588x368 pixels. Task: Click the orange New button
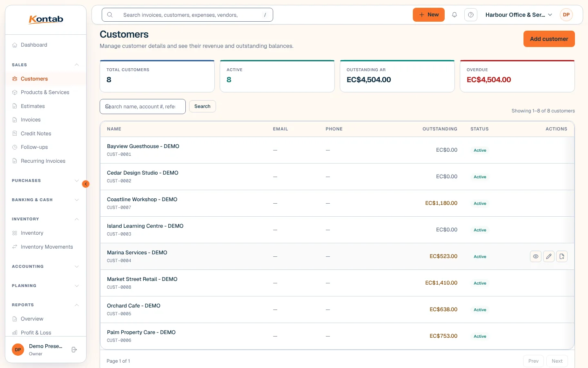click(x=428, y=15)
